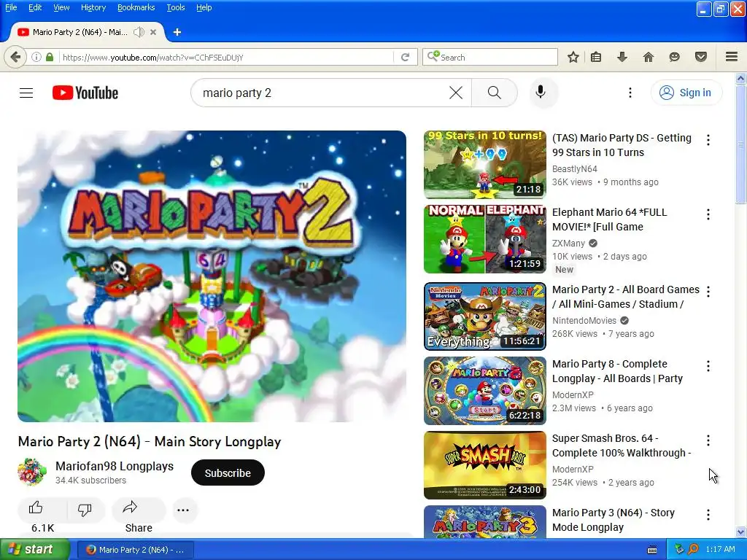Clear the YouTube search query
747x560 pixels.
coord(456,93)
